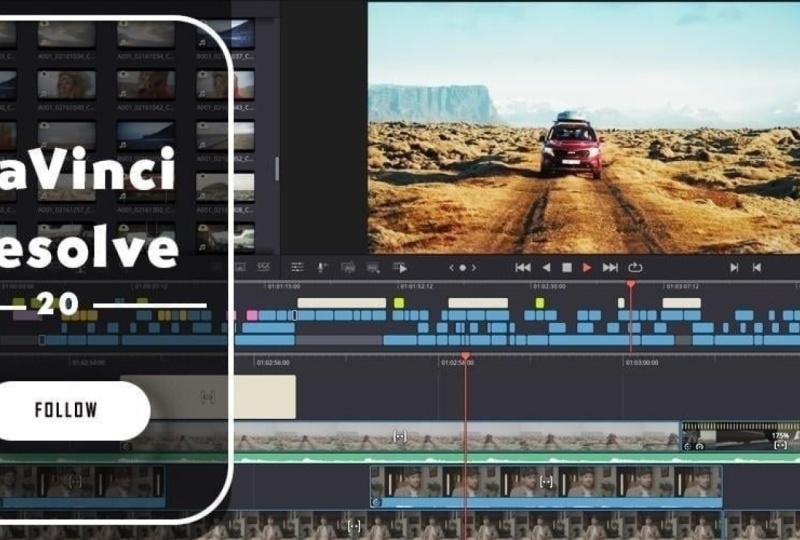This screenshot has height=540, width=800.
Task: Open the timeline options sliders icon
Action: 297,267
